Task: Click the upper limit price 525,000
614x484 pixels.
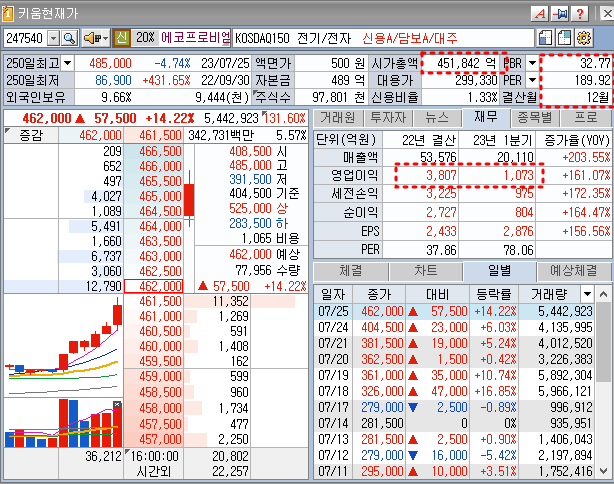Action: point(250,208)
